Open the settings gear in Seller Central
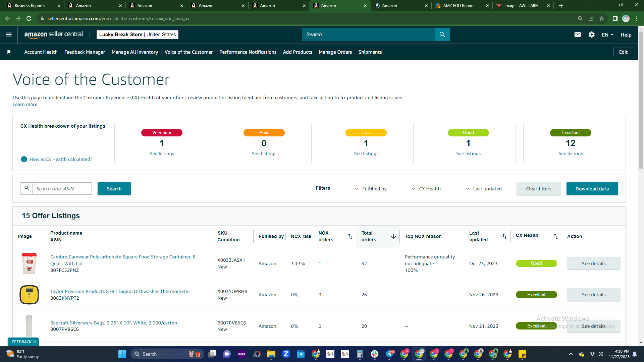This screenshot has height=362, width=644. point(592,35)
